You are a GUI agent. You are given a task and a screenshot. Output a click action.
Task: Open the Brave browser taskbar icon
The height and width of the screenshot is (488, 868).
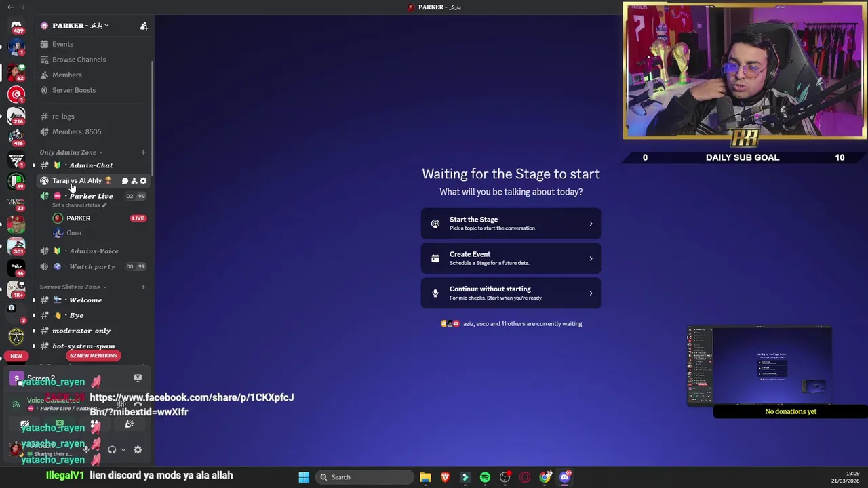[445, 477]
